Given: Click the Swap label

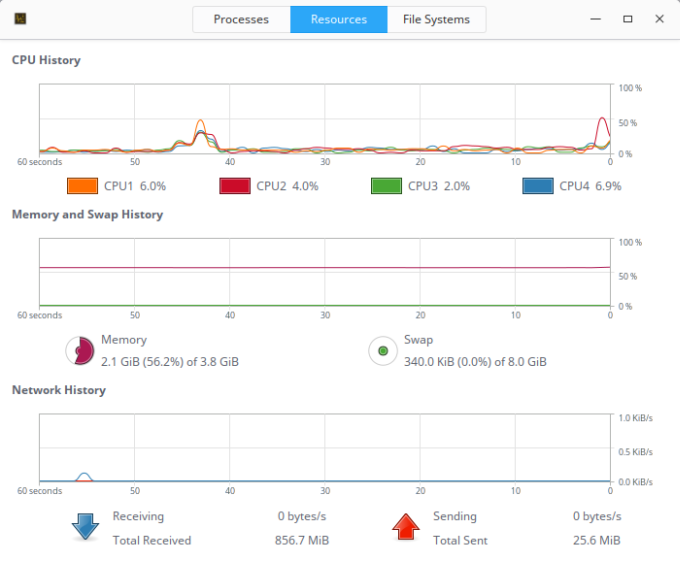Looking at the screenshot, I should point(418,339).
